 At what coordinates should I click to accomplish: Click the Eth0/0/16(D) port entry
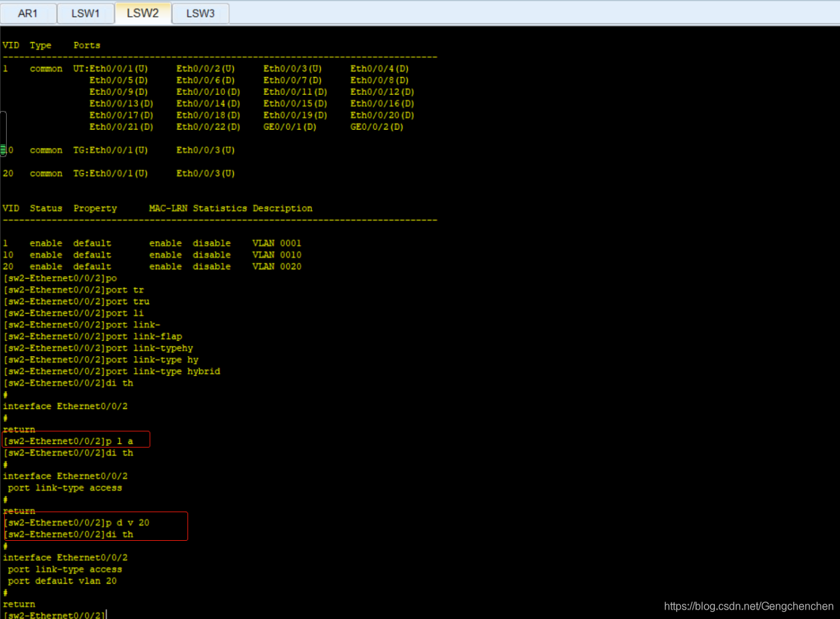click(x=383, y=104)
